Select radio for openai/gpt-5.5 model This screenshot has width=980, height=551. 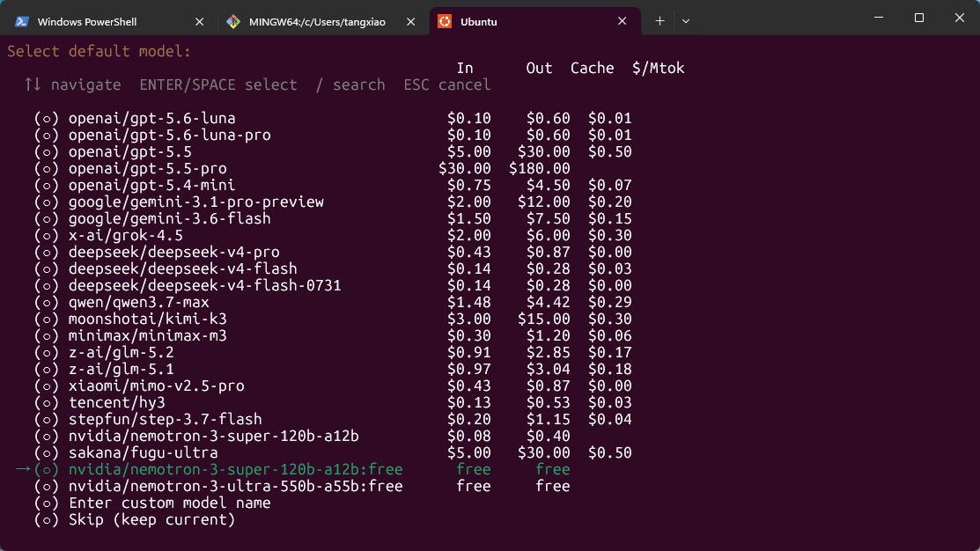(x=47, y=151)
